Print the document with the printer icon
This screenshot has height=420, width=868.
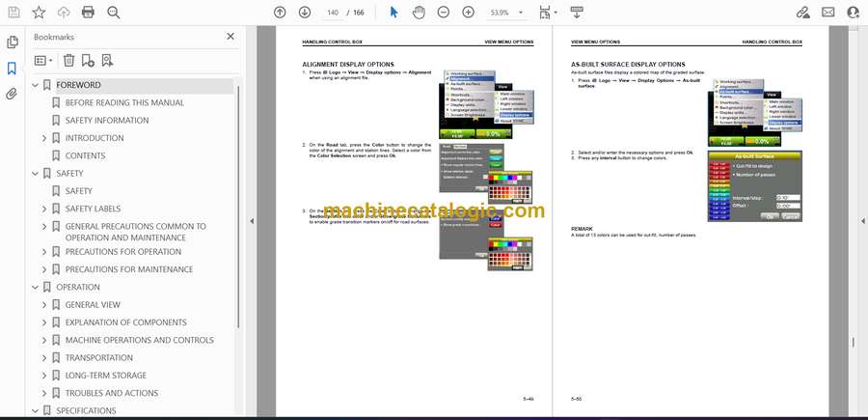(x=88, y=13)
